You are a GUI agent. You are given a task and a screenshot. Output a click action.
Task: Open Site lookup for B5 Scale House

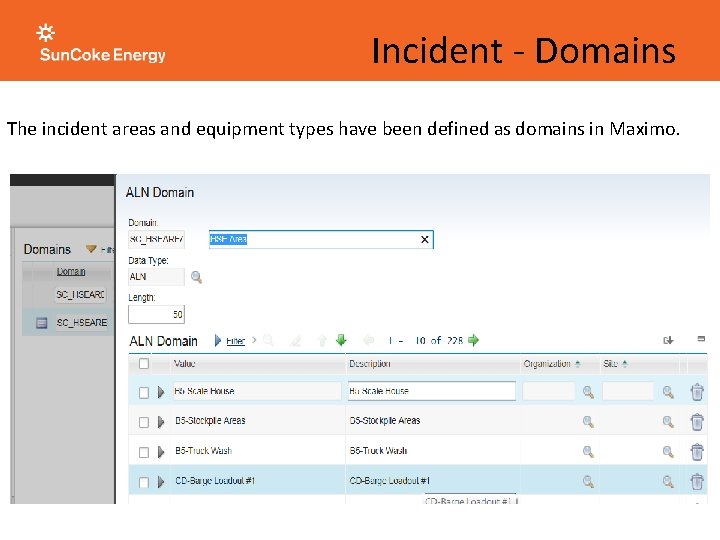point(668,392)
